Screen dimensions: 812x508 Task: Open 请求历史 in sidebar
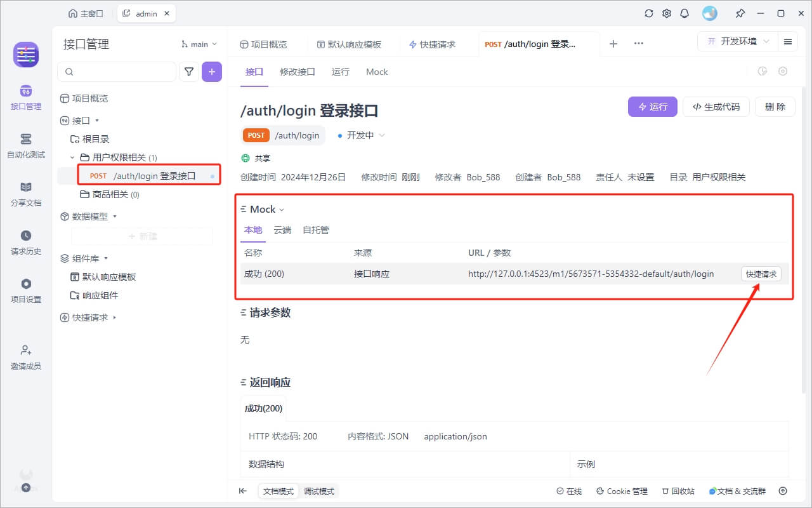(x=26, y=242)
